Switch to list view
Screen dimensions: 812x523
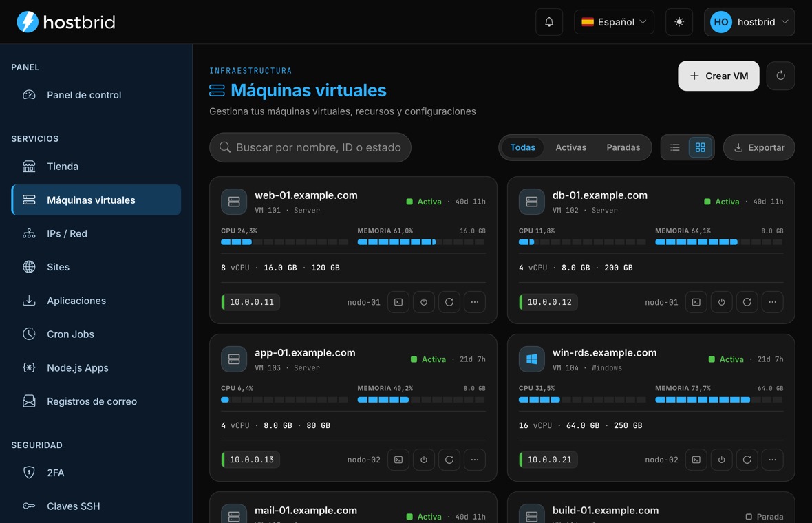point(675,147)
